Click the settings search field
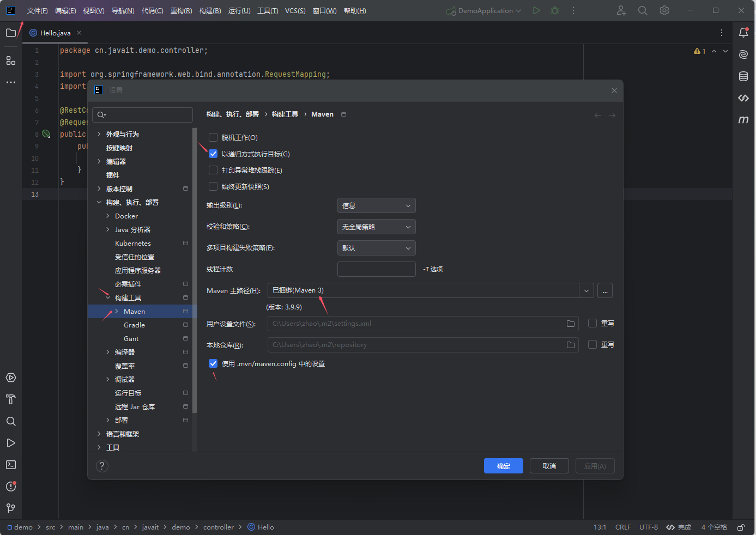Image resolution: width=756 pixels, height=535 pixels. pyautogui.click(x=142, y=115)
